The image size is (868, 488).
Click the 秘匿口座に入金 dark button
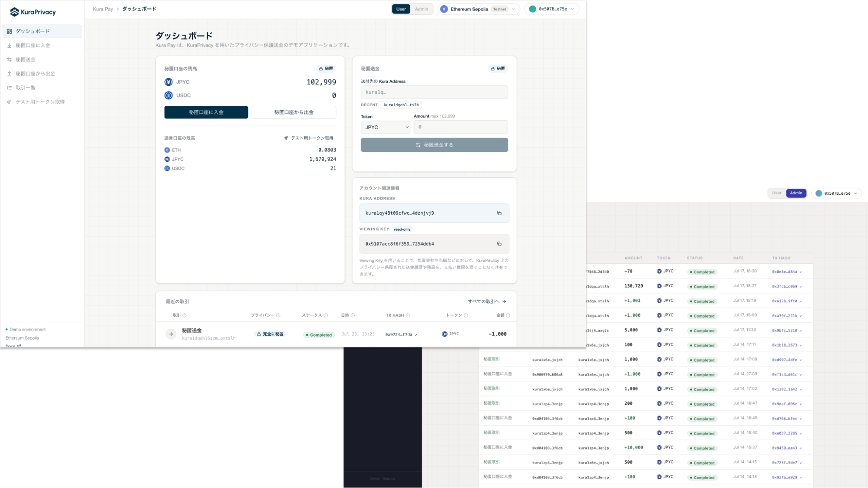206,112
